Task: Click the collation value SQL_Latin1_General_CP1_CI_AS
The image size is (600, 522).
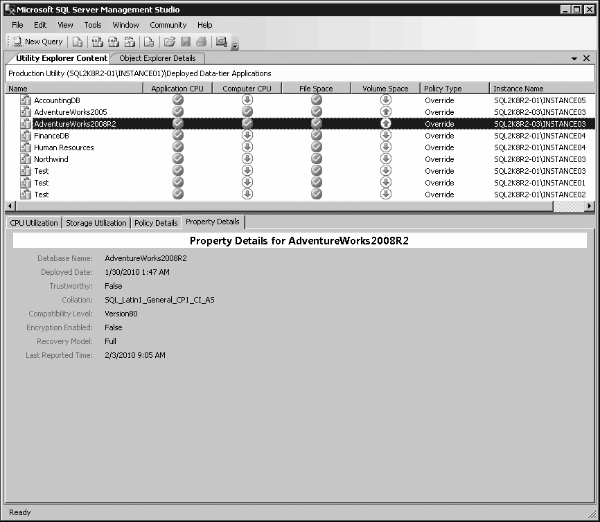Action: tap(160, 300)
